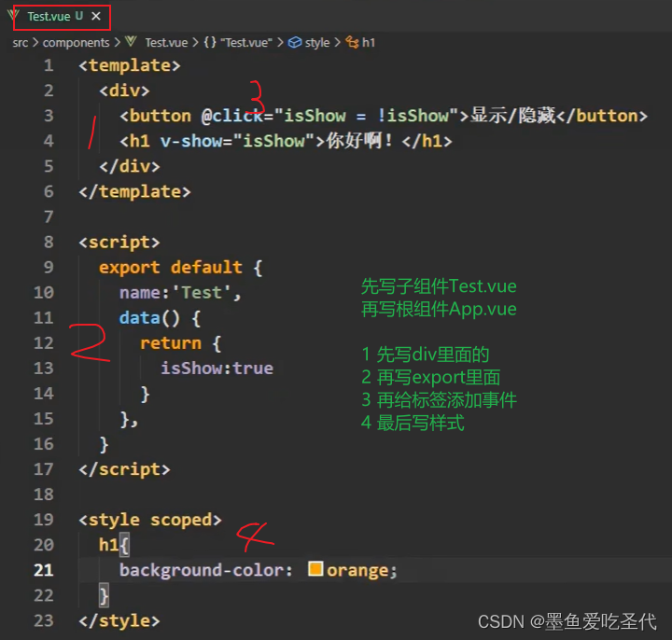The height and width of the screenshot is (640, 672).
Task: Click the <script> opening tag
Action: click(x=119, y=243)
